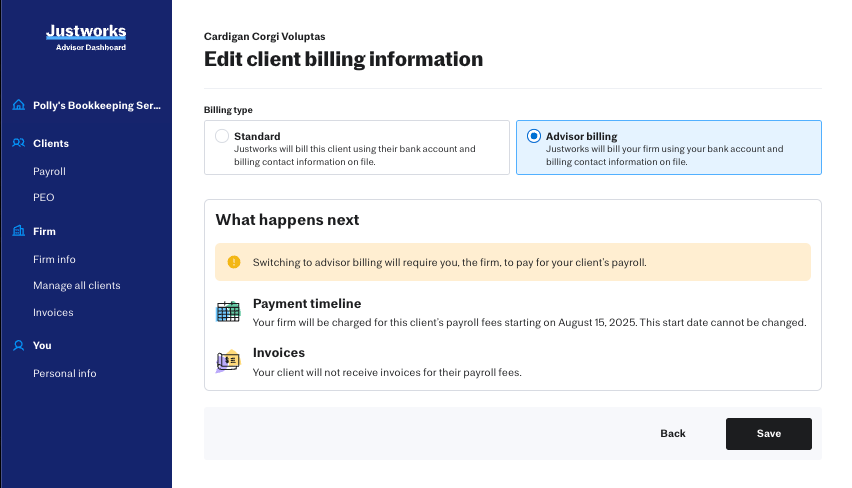Open Manage all clients
The width and height of the screenshot is (852, 488).
point(76,285)
